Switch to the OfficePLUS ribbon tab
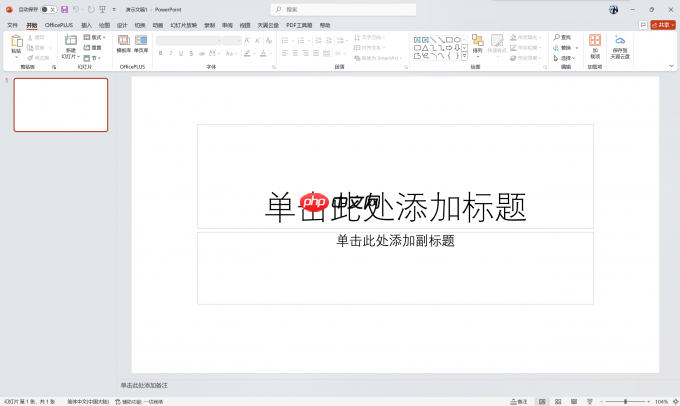680x406 pixels. (x=59, y=25)
